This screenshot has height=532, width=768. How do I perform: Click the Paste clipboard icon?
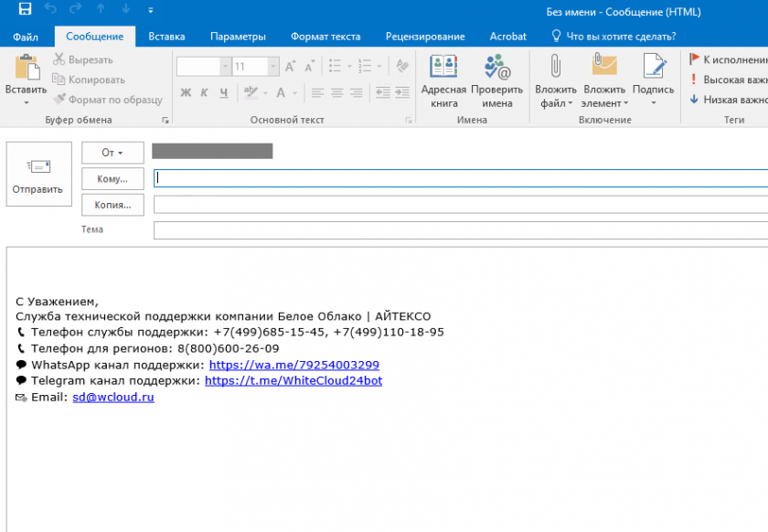[26, 69]
